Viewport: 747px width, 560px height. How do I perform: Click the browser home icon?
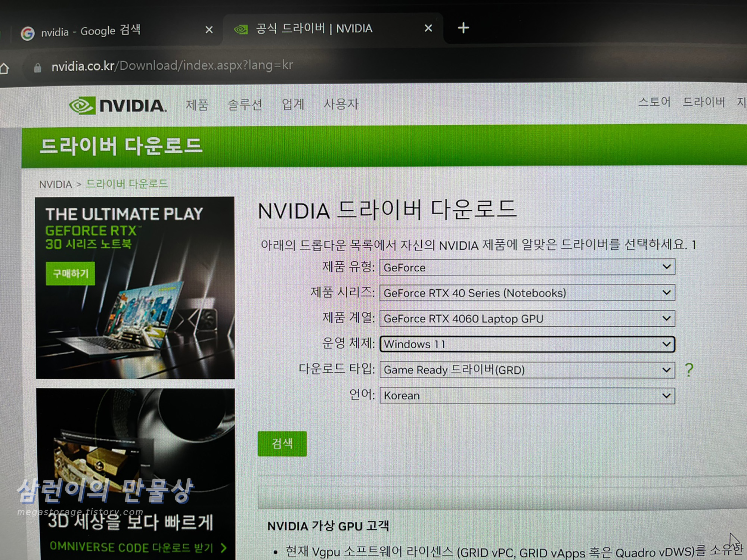point(4,69)
